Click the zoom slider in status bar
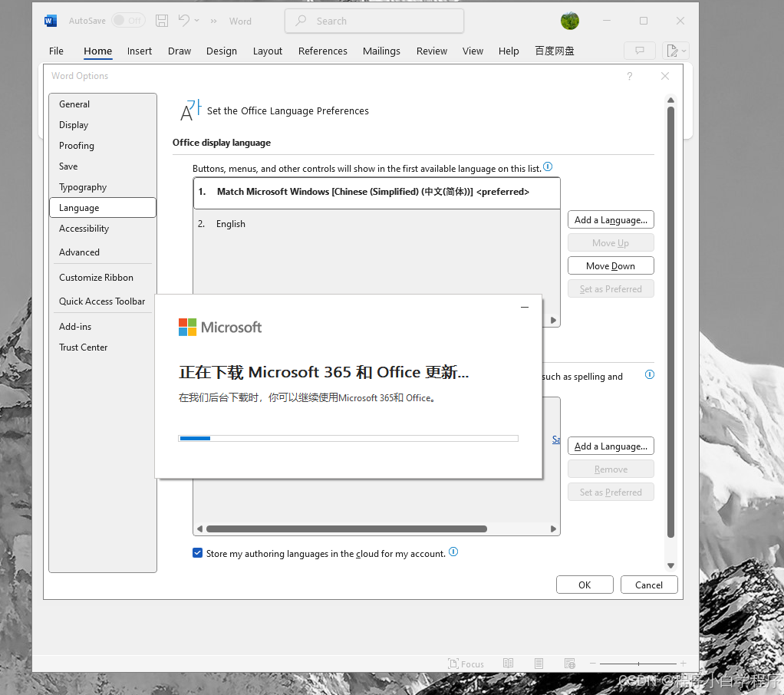Viewport: 784px width, 695px height. [638, 664]
